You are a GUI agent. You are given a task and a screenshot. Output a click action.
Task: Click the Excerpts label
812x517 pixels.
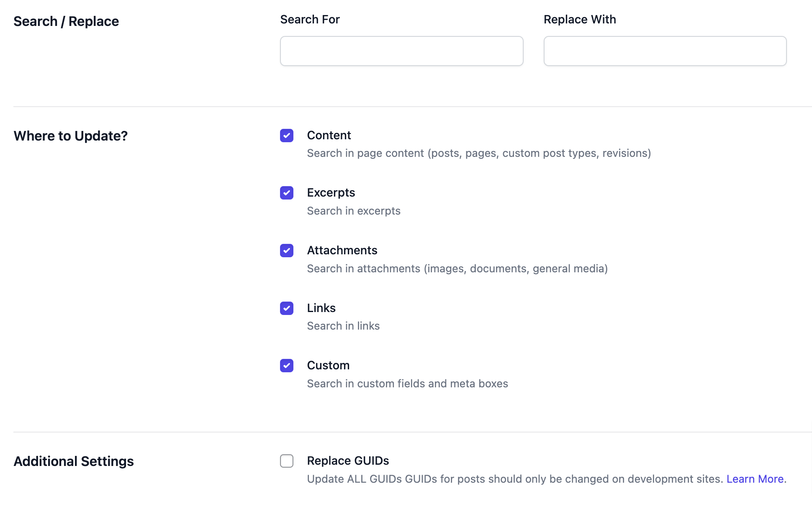point(331,192)
